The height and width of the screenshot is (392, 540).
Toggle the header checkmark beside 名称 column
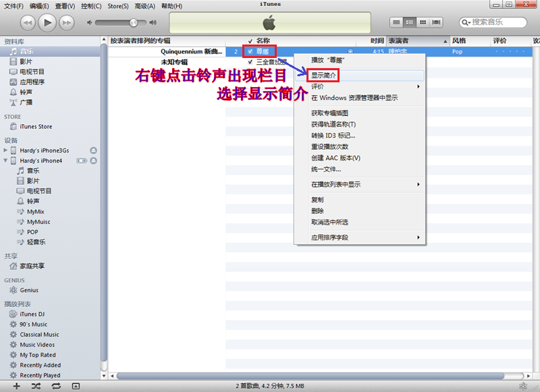250,41
